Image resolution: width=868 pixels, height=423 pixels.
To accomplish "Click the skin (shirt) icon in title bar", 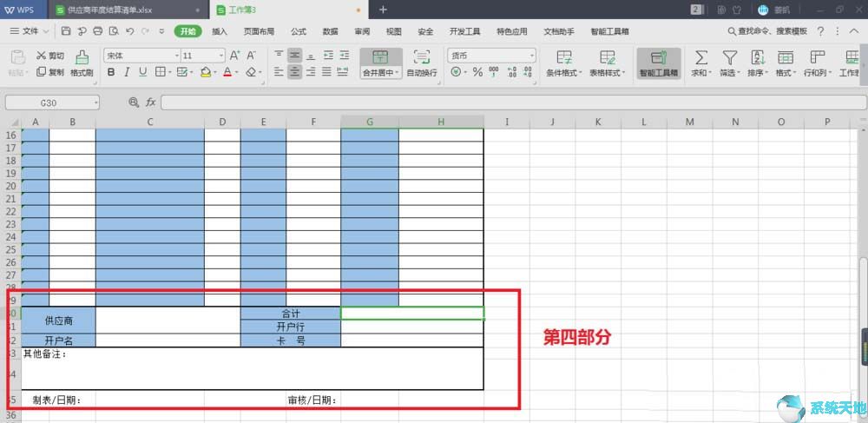I will [737, 10].
